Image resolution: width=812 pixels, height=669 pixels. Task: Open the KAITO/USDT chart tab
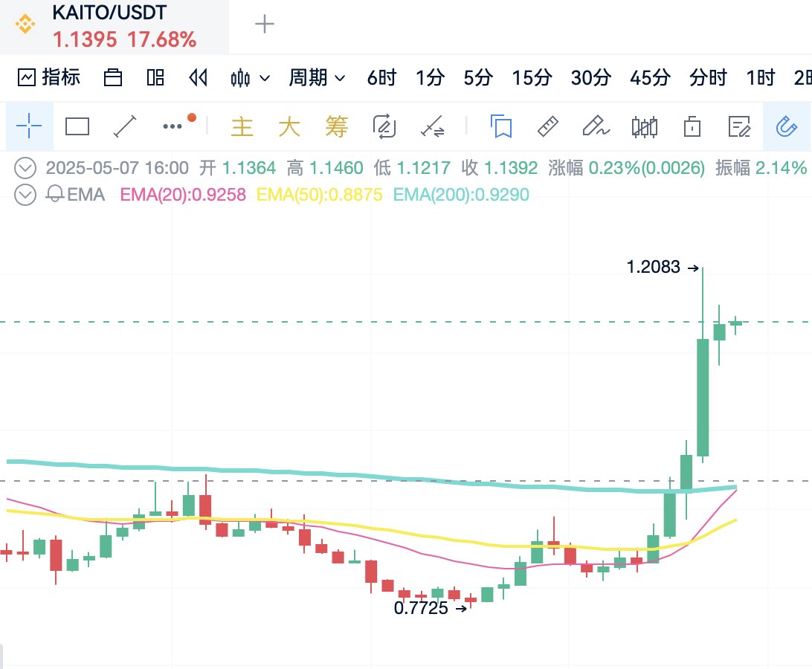114,26
